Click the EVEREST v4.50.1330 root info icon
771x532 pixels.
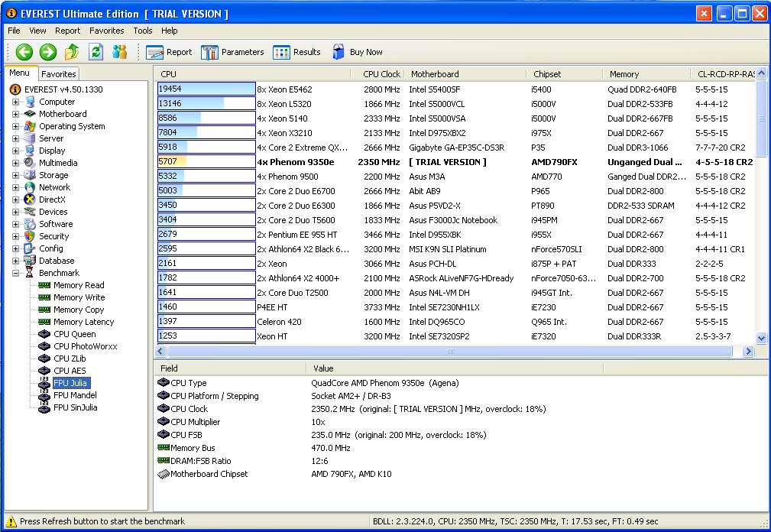15,89
